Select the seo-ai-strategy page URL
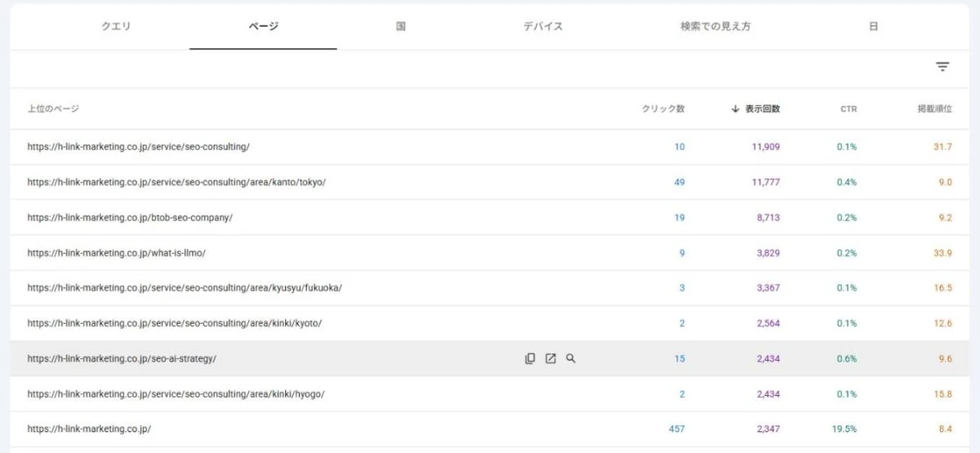The width and height of the screenshot is (980, 453). [122, 358]
